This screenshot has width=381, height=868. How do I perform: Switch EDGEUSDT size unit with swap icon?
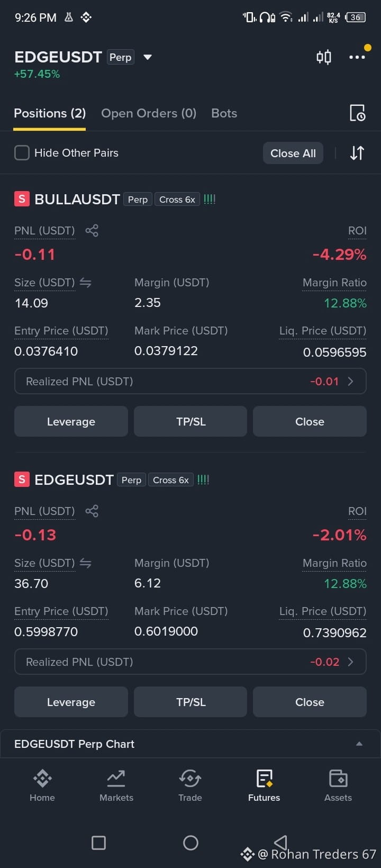[85, 563]
